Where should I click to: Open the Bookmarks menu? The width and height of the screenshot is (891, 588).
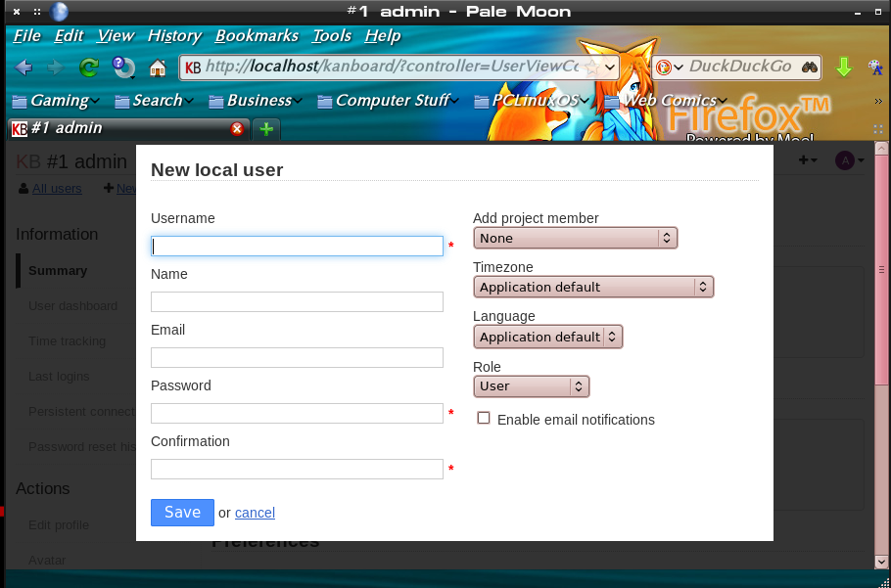point(257,36)
